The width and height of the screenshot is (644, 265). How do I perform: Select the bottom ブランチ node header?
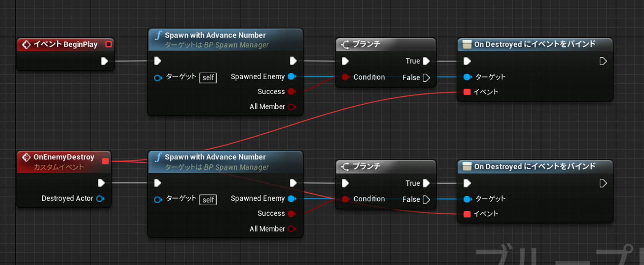pyautogui.click(x=386, y=167)
